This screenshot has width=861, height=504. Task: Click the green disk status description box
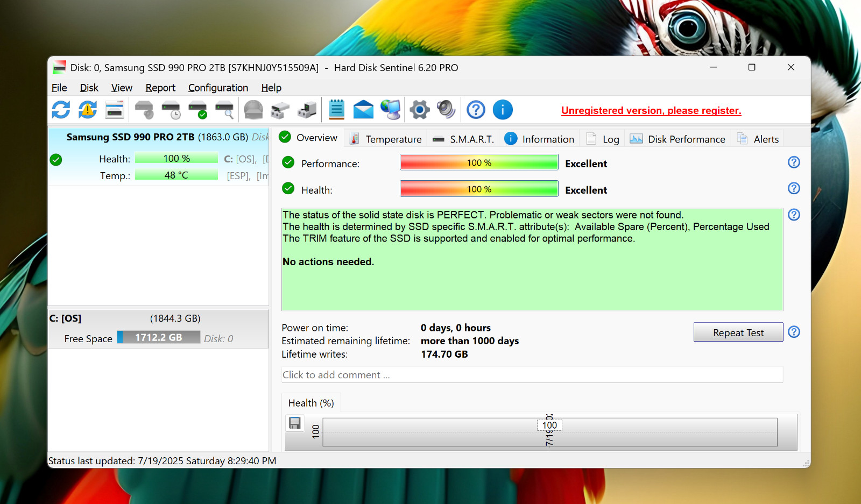(532, 259)
